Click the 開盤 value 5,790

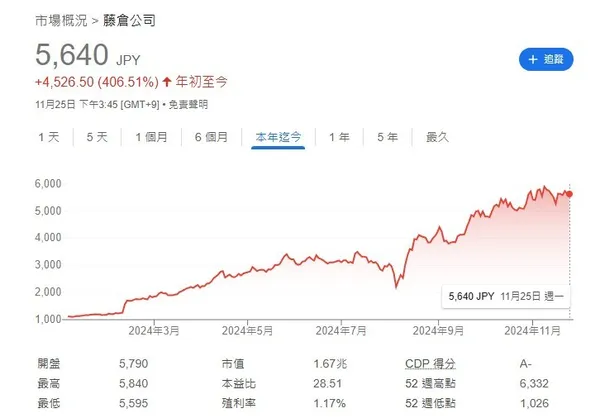click(x=134, y=363)
